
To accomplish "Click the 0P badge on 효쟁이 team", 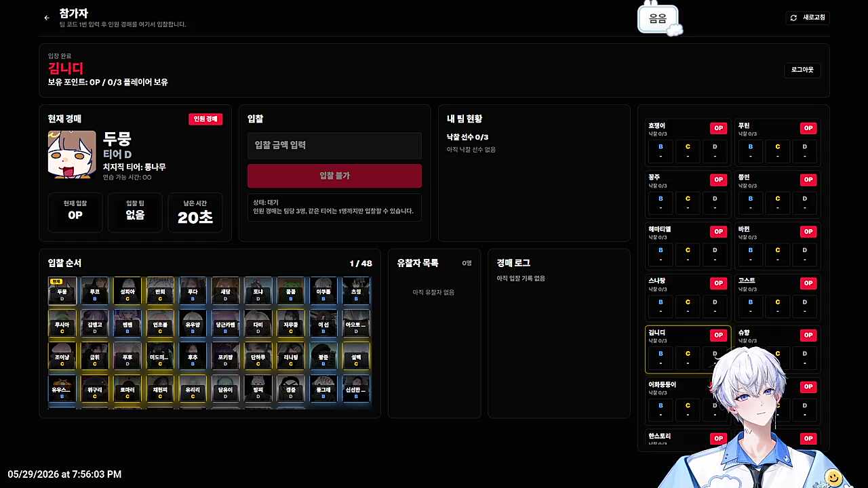I will point(718,128).
